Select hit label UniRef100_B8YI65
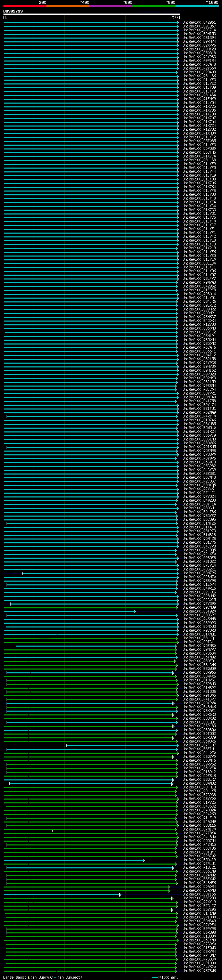The image size is (222, 980). (199, 895)
